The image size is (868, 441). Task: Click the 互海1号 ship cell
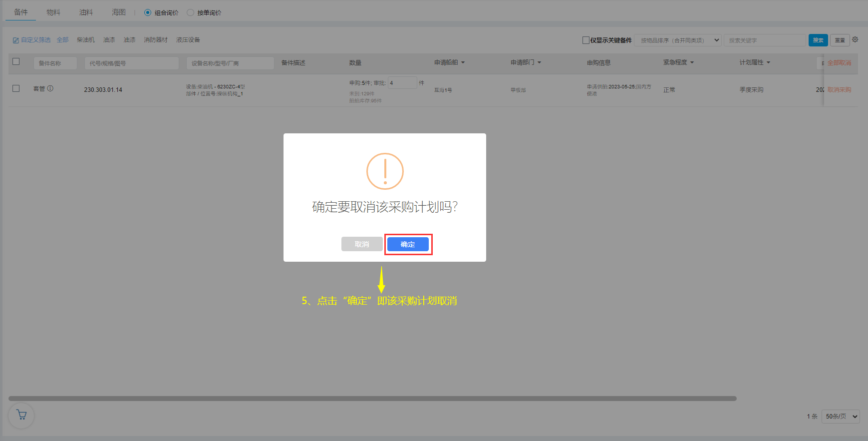click(443, 90)
